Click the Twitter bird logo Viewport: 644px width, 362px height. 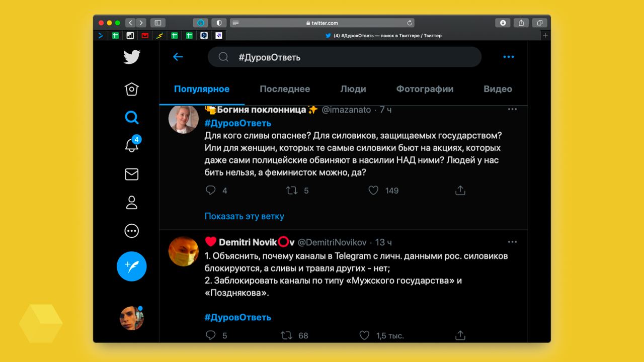[132, 57]
